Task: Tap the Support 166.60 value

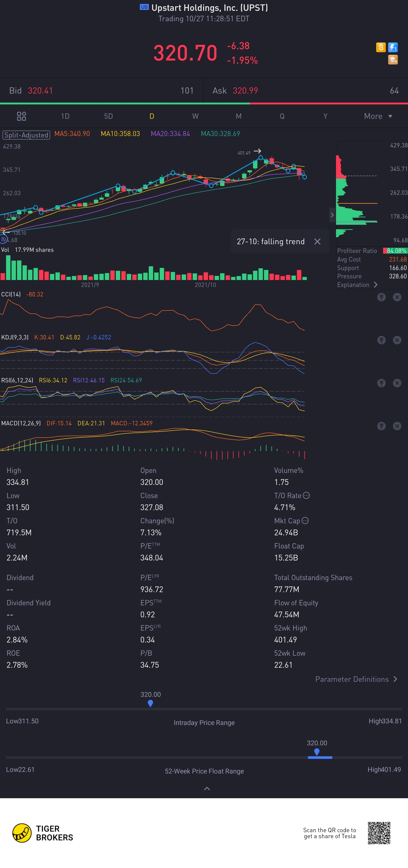Action: tap(398, 268)
